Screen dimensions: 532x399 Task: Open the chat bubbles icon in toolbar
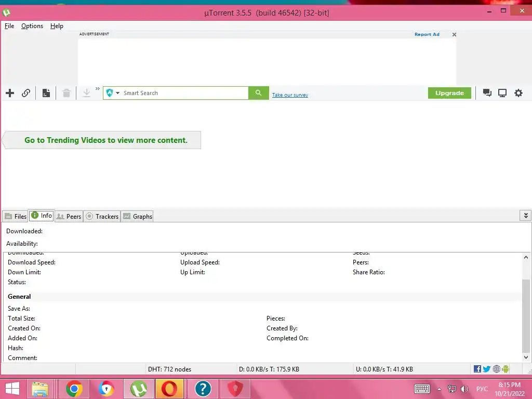tap(487, 93)
